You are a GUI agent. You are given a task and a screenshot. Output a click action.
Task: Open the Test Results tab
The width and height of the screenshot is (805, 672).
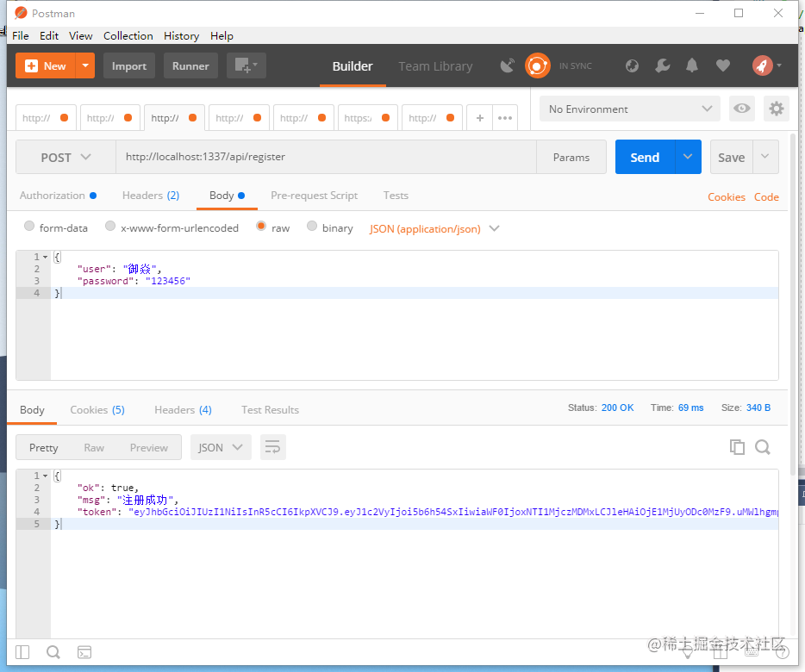[x=270, y=410]
